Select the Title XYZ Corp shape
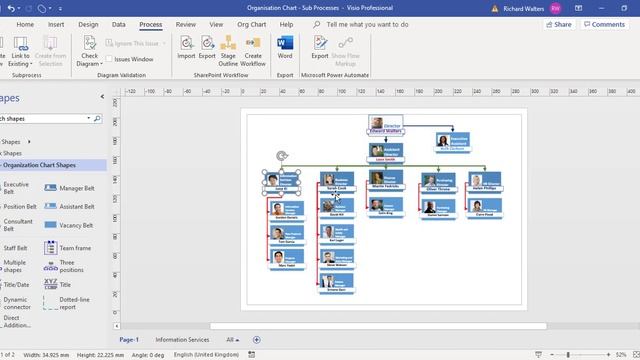640x360 pixels. pos(57,284)
